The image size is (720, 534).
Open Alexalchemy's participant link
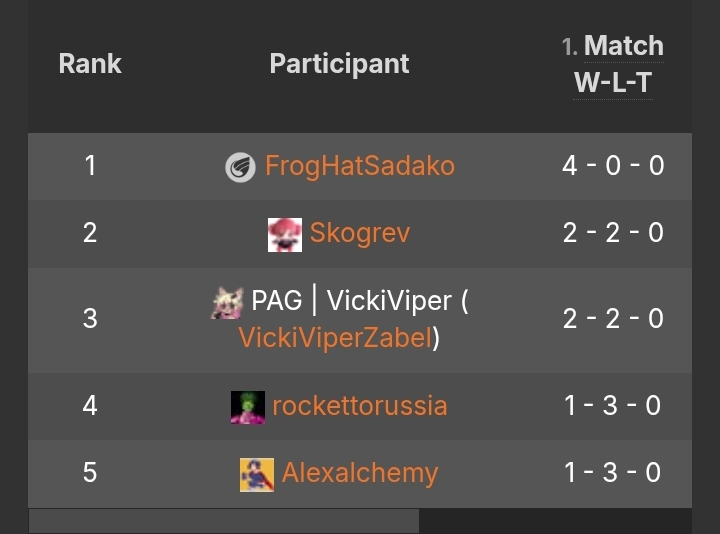point(359,473)
